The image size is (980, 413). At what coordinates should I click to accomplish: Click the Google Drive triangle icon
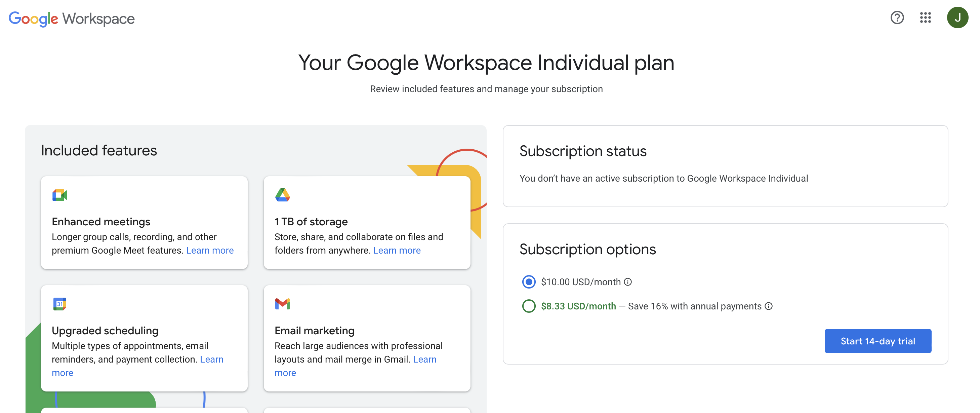coord(282,195)
